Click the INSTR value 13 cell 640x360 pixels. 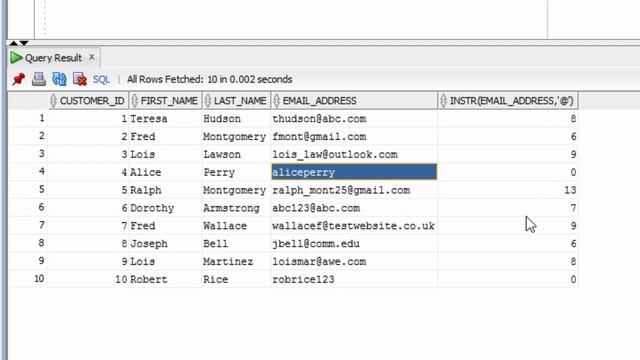508,190
